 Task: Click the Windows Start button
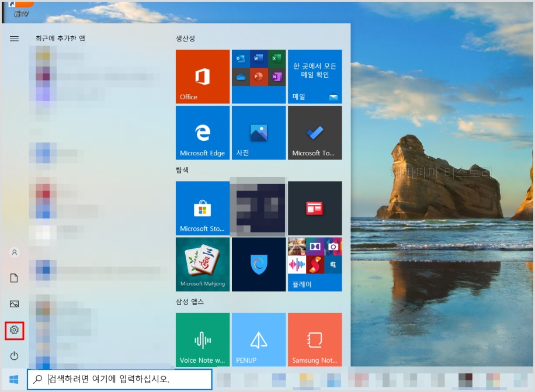click(14, 379)
